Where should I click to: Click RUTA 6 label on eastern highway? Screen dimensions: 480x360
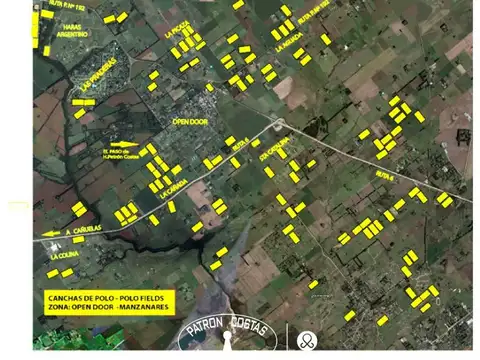[384, 176]
